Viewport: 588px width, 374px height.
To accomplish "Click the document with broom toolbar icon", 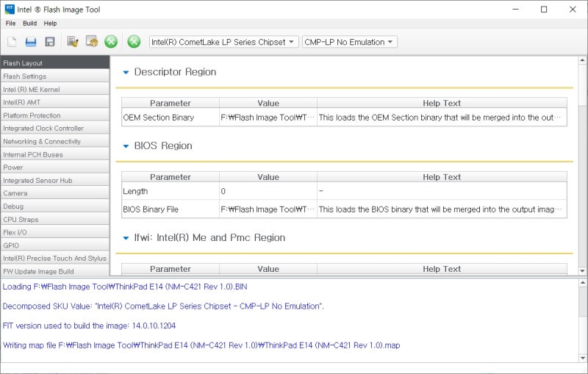I will 73,42.
